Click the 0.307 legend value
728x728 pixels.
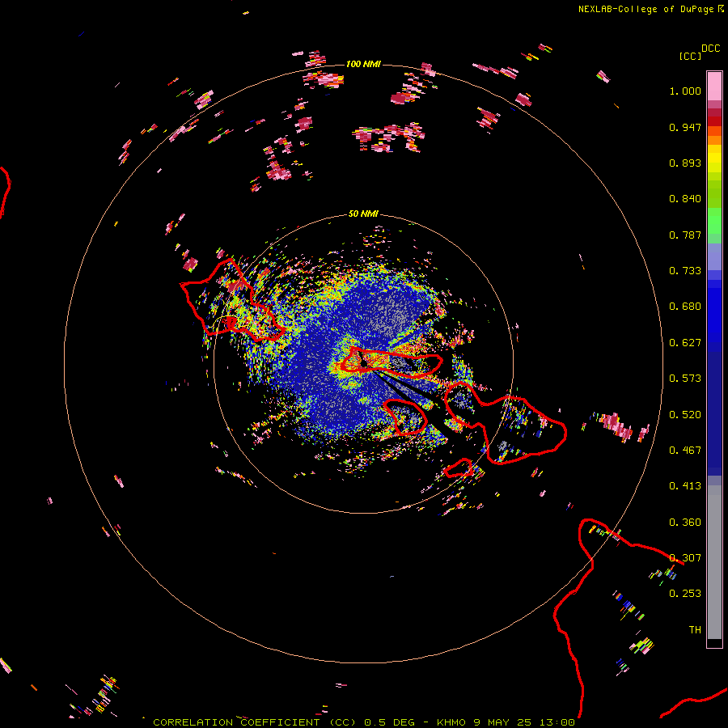point(685,558)
